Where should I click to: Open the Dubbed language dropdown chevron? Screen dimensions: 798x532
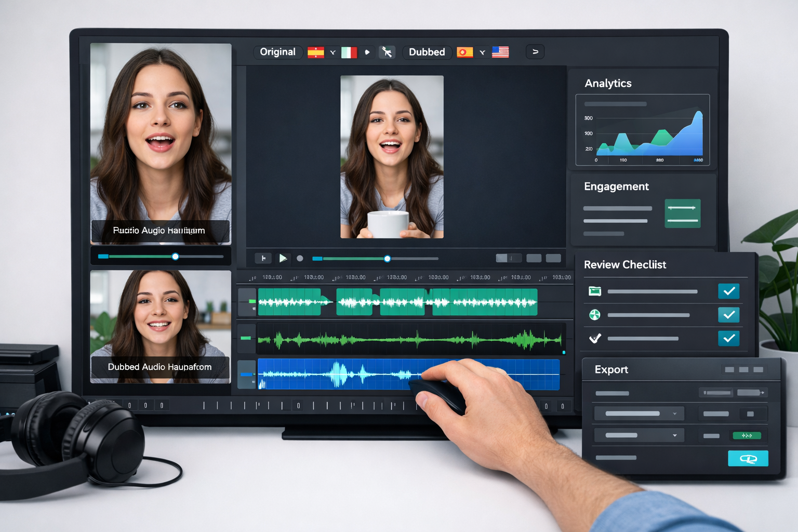[x=482, y=52]
